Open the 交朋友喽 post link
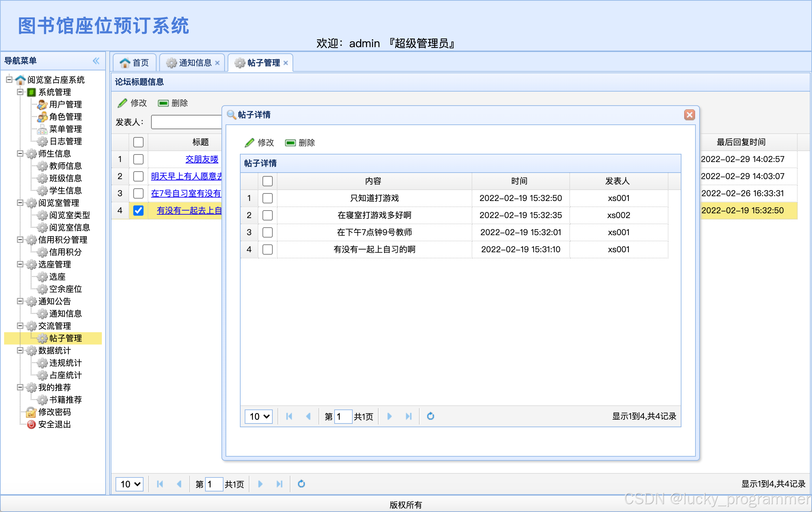This screenshot has width=812, height=512. click(202, 159)
